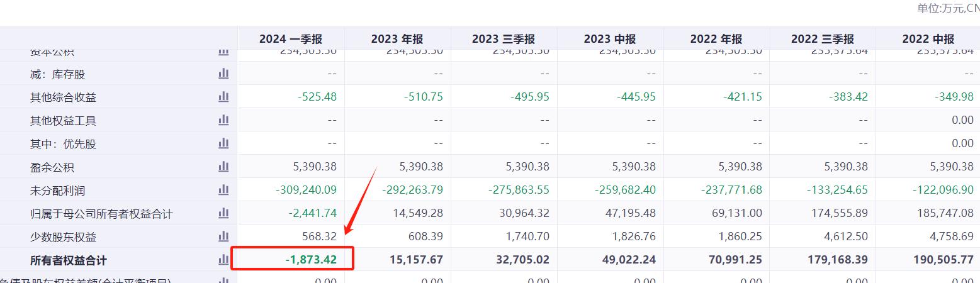This screenshot has height=283, width=980.
Task: Select the 2022 三季报 column header
Action: click(x=823, y=38)
